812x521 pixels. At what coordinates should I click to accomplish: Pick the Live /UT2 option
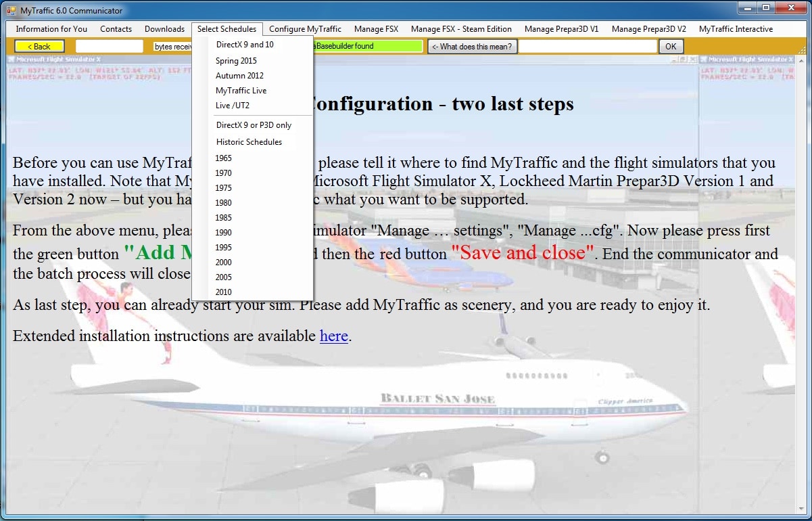pos(233,106)
